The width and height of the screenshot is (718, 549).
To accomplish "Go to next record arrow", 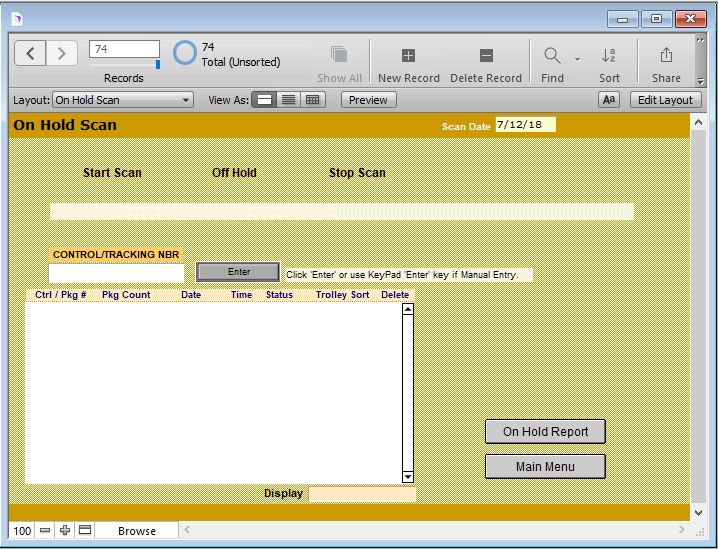I will pos(61,54).
